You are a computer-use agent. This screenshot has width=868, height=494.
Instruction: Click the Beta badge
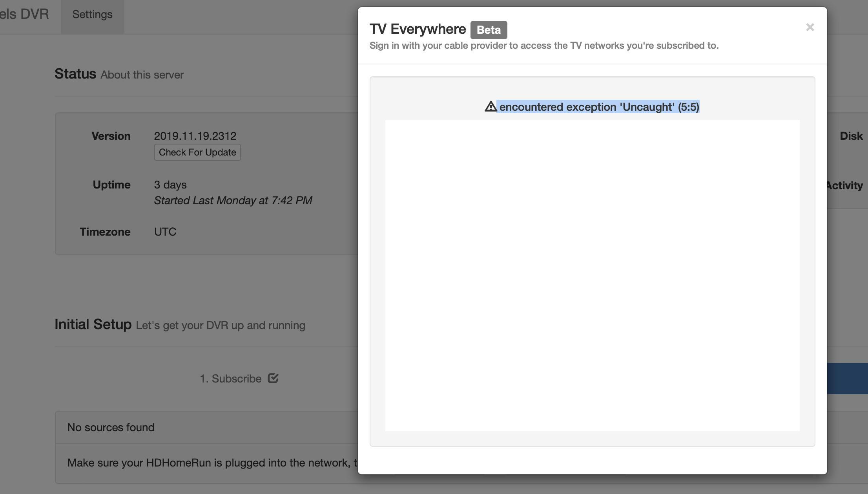tap(489, 30)
